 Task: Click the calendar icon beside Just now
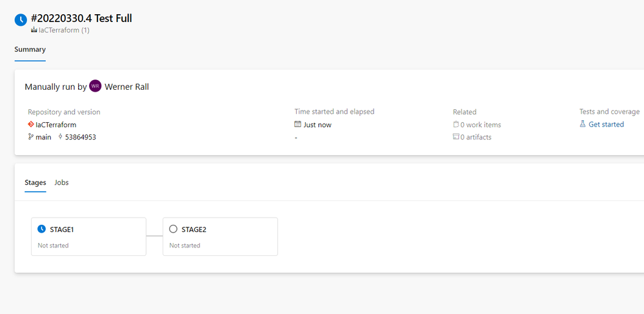click(298, 124)
